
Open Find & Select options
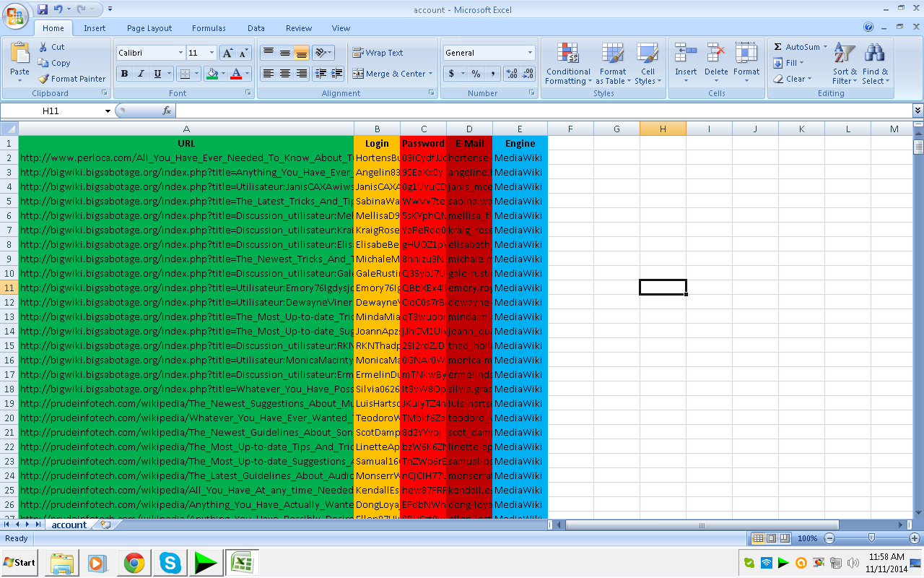pyautogui.click(x=876, y=64)
